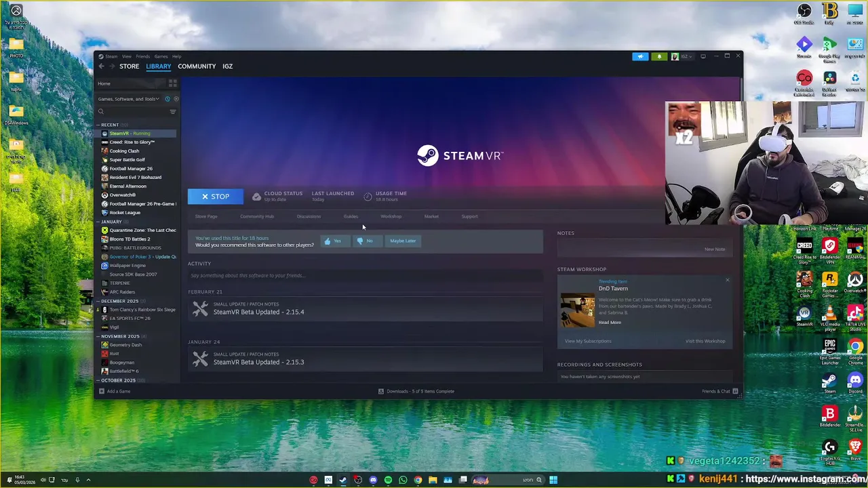Create a New Note
The width and height of the screenshot is (868, 488).
pyautogui.click(x=714, y=249)
